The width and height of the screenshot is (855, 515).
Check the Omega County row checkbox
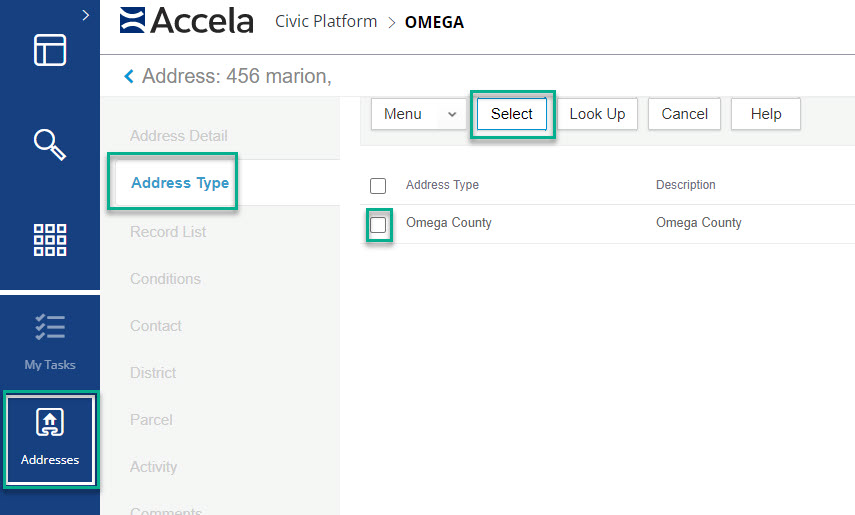[378, 225]
